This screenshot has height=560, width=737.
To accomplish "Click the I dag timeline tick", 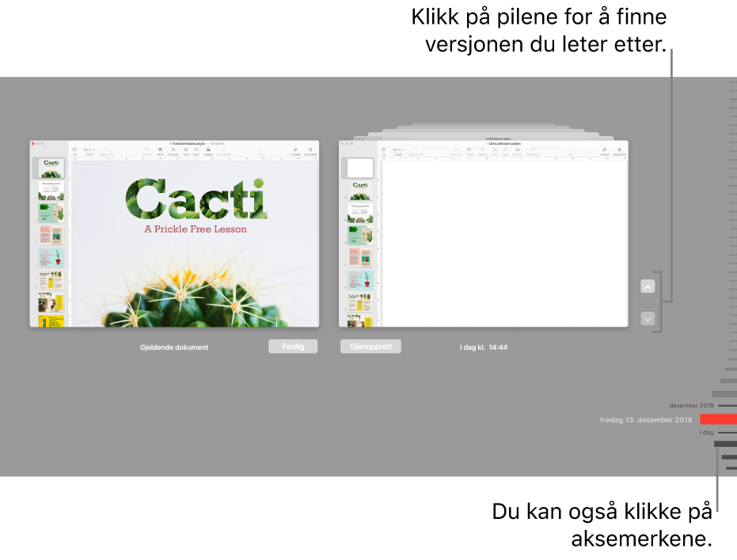I will 728,432.
